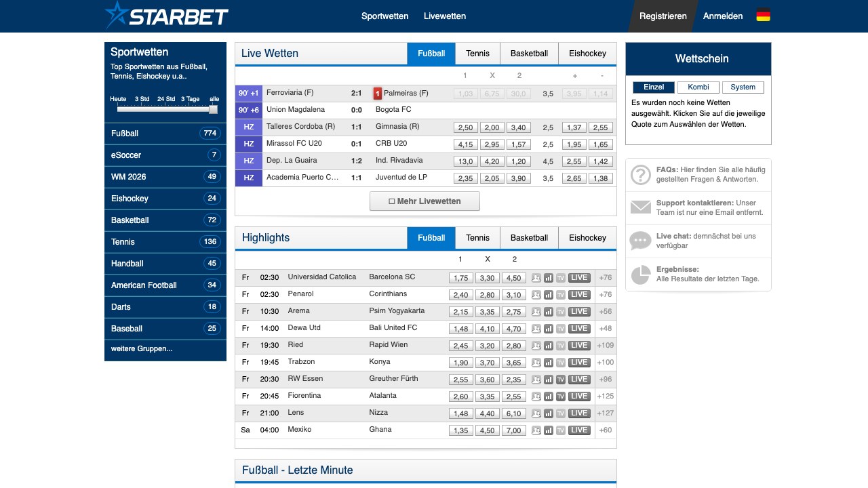The width and height of the screenshot is (868, 488).
Task: Click the Registrieren button
Action: [663, 16]
